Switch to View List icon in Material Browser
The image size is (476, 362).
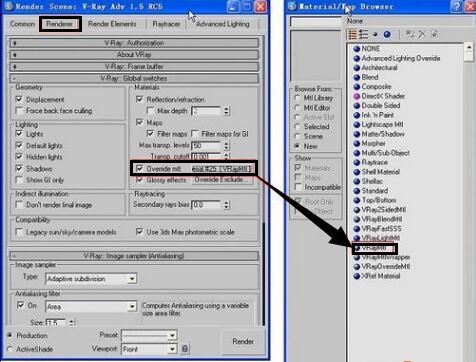coord(352,34)
